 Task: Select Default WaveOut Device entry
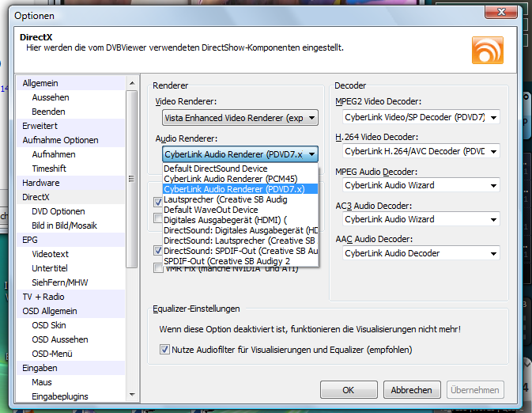click(x=240, y=210)
